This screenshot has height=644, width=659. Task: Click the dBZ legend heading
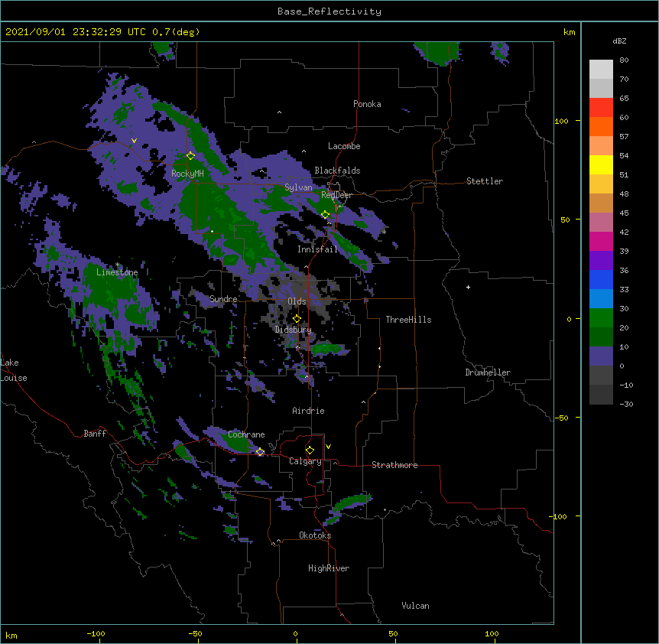[619, 41]
